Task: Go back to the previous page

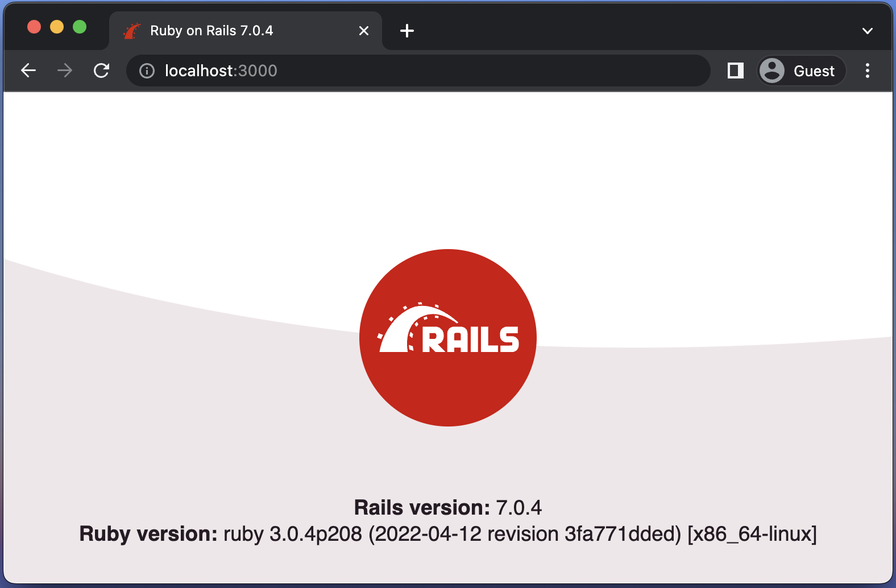Action: point(28,71)
